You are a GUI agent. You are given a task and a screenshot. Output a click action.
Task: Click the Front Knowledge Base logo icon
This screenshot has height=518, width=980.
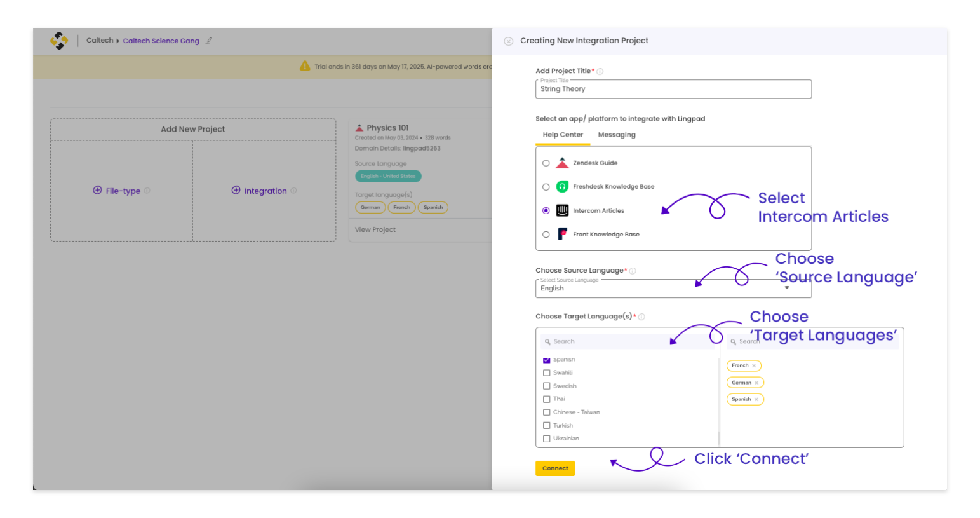(562, 234)
